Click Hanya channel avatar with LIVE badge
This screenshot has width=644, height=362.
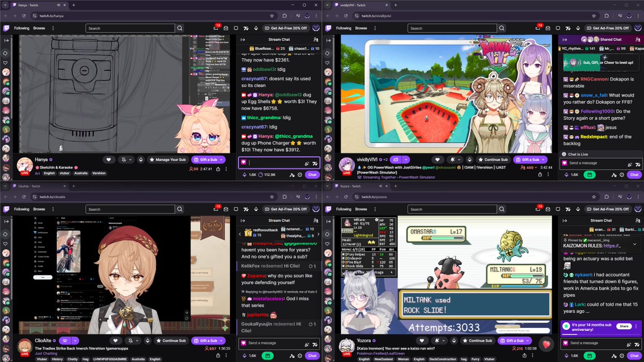point(25,166)
